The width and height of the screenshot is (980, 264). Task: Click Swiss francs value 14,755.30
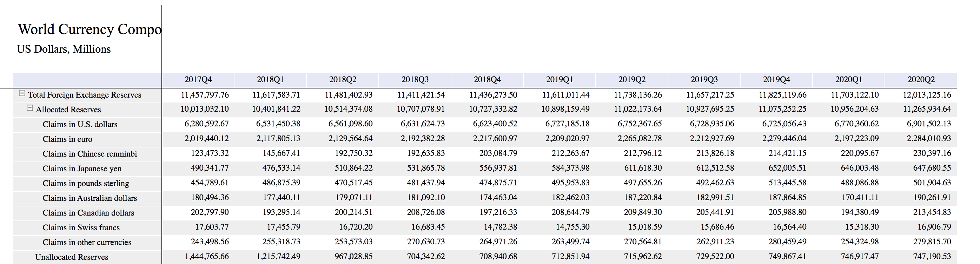pos(572,227)
